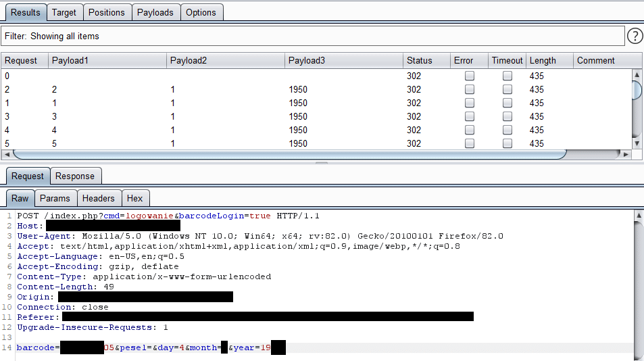Click the barcode request body line
Screen dimensions: 644x361
(x=151, y=347)
